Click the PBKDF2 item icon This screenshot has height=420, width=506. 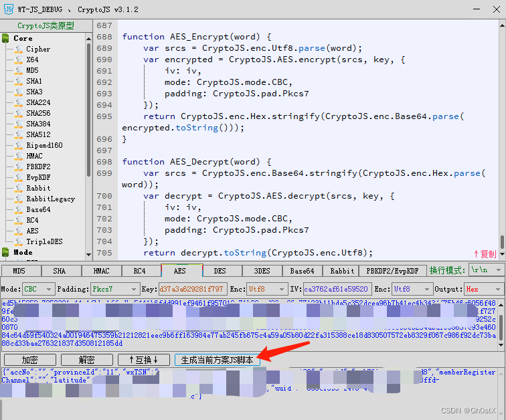click(x=19, y=167)
